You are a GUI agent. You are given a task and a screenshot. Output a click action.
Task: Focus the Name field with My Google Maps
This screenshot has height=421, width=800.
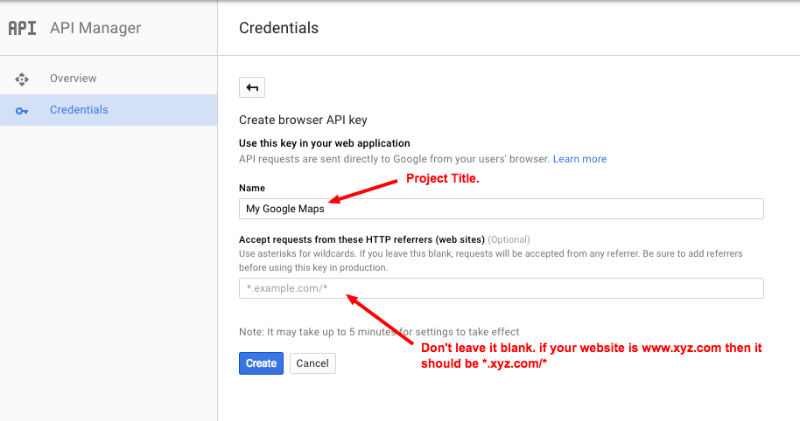coord(500,208)
